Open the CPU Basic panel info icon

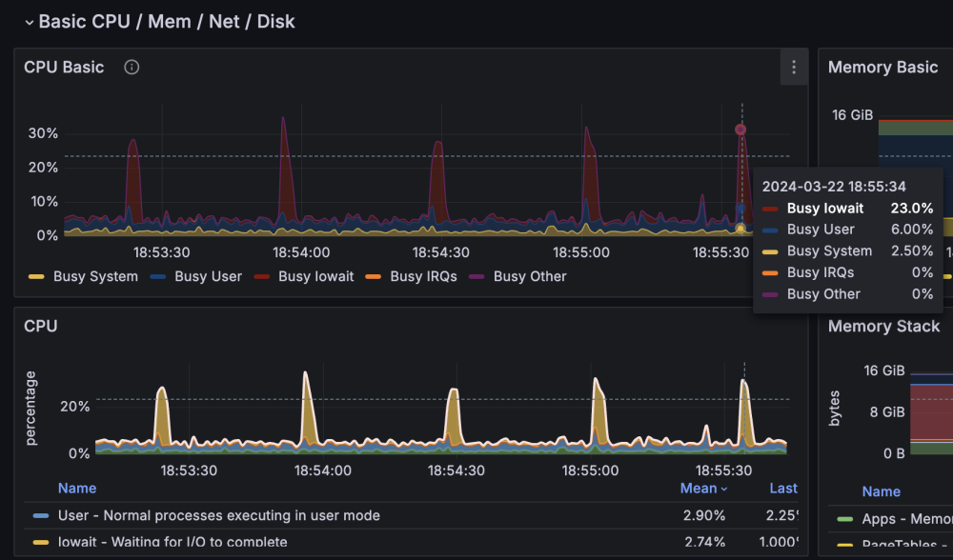point(132,67)
